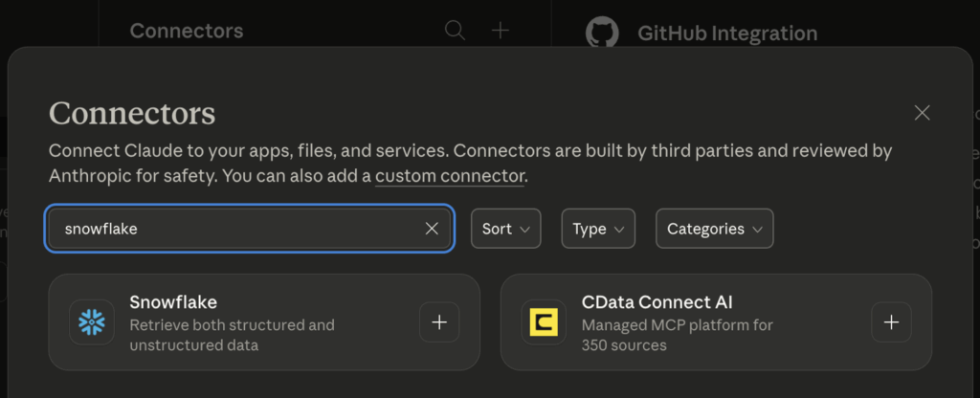Clear the snowflake search text
Screen dimensions: 980x398
[432, 229]
